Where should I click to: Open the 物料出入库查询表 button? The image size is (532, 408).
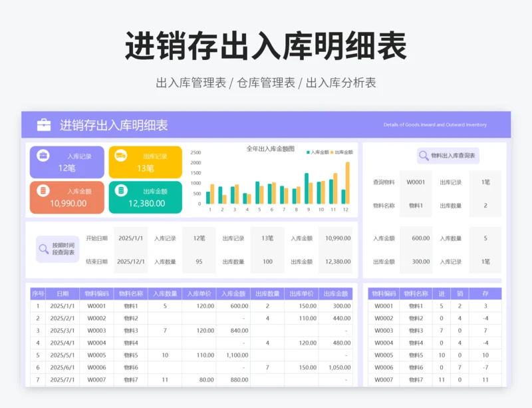coord(448,156)
